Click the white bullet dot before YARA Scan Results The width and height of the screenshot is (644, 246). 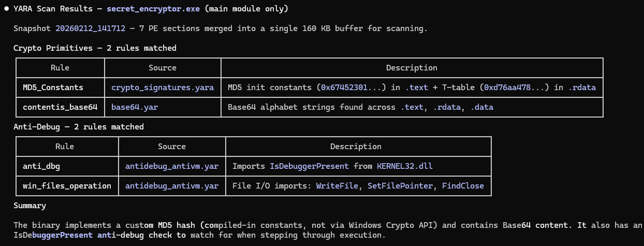7,9
